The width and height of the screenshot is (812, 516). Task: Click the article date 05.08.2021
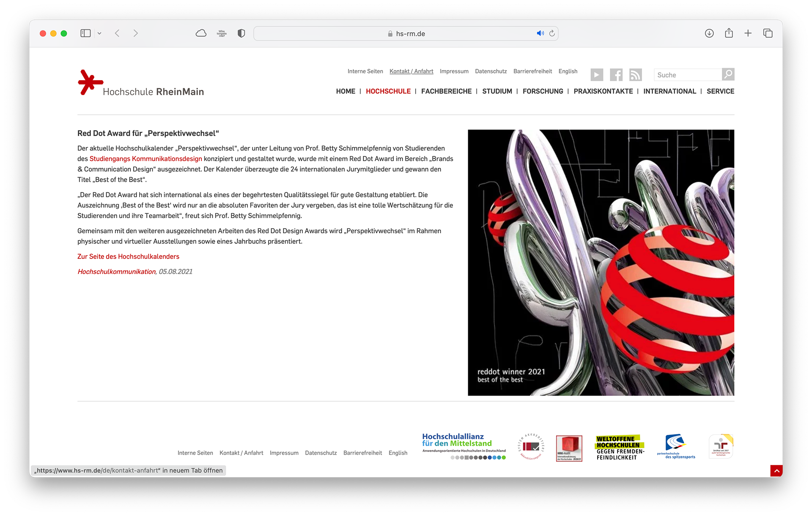pyautogui.click(x=176, y=272)
